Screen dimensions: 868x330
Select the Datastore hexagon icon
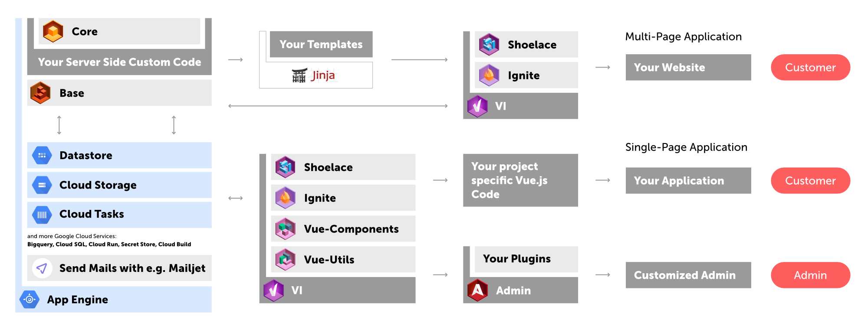(x=42, y=155)
